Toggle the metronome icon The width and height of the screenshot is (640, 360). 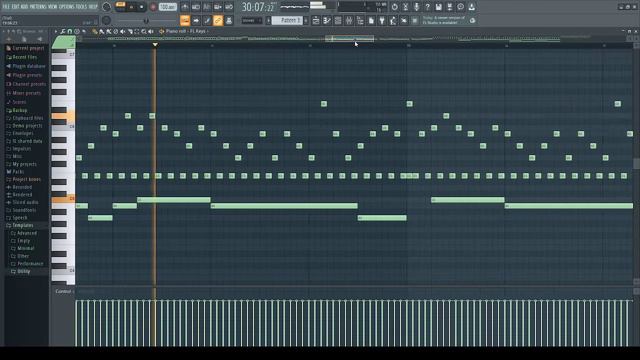click(185, 7)
